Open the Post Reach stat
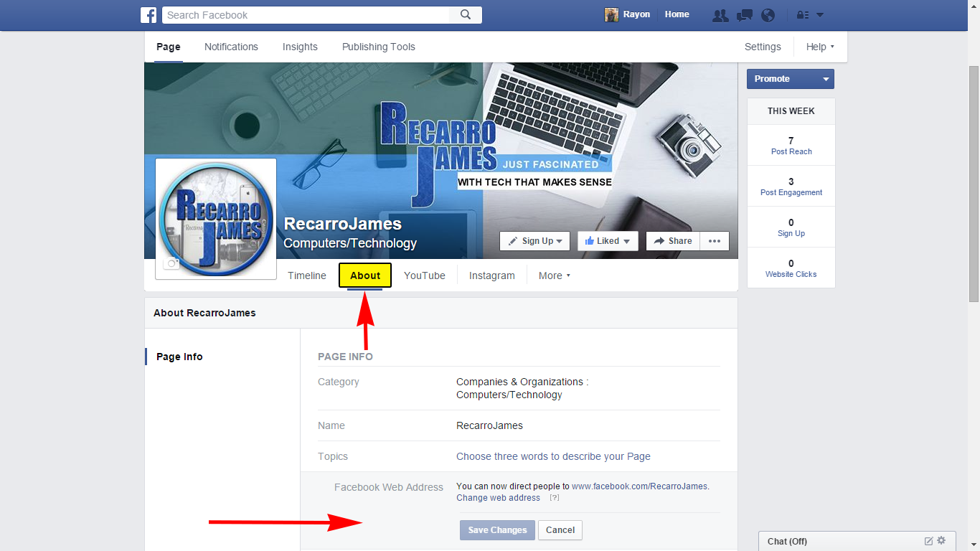Image resolution: width=980 pixels, height=551 pixels. coord(791,145)
